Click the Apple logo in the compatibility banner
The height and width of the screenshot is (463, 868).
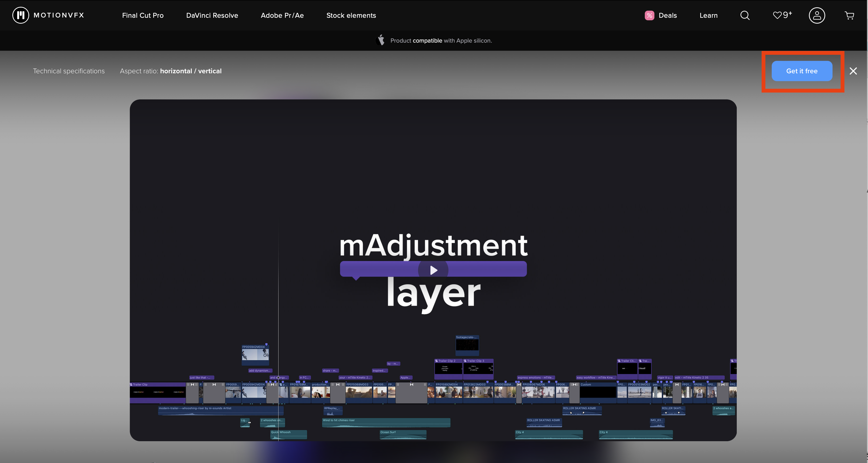point(381,41)
